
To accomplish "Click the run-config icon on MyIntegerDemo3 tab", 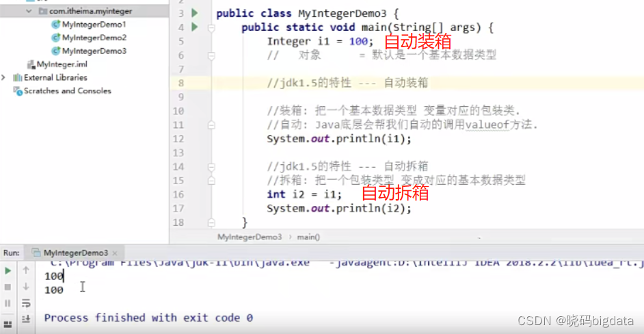I will coord(36,253).
